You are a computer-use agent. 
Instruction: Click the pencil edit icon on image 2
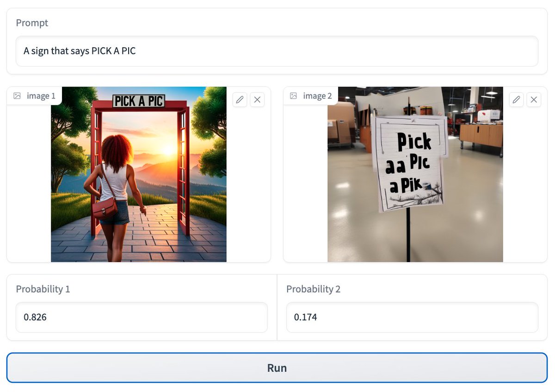(516, 99)
